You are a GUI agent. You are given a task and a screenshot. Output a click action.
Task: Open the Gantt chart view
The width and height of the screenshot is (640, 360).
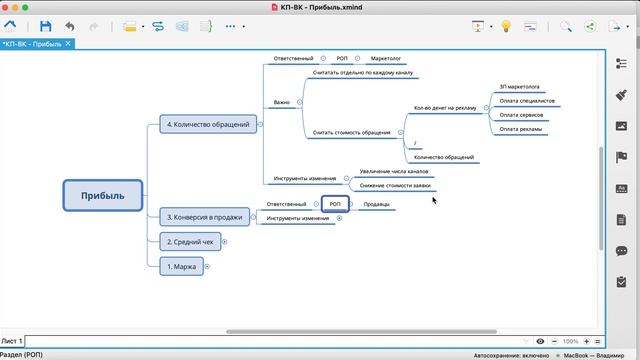[530, 27]
